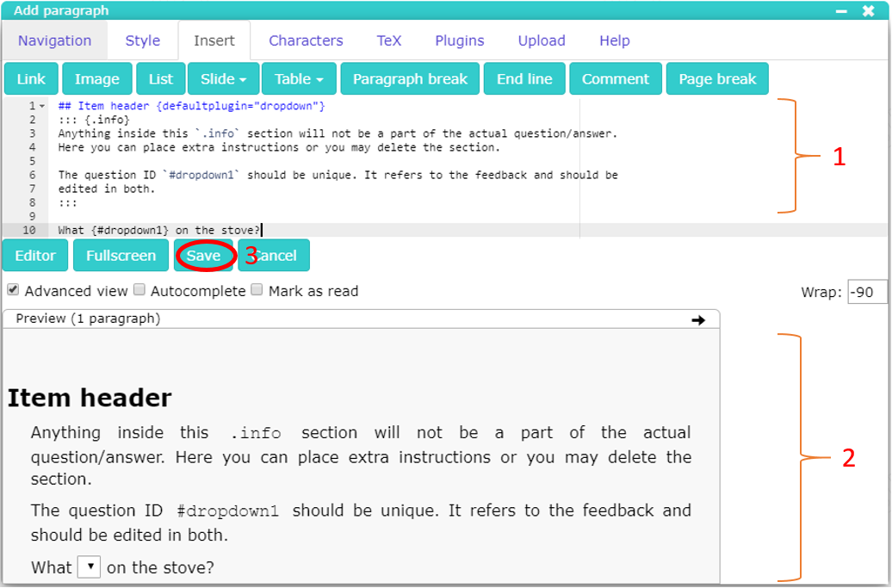Click '#dropdown1' text in preview
This screenshot has height=588, width=892.
pyautogui.click(x=227, y=511)
